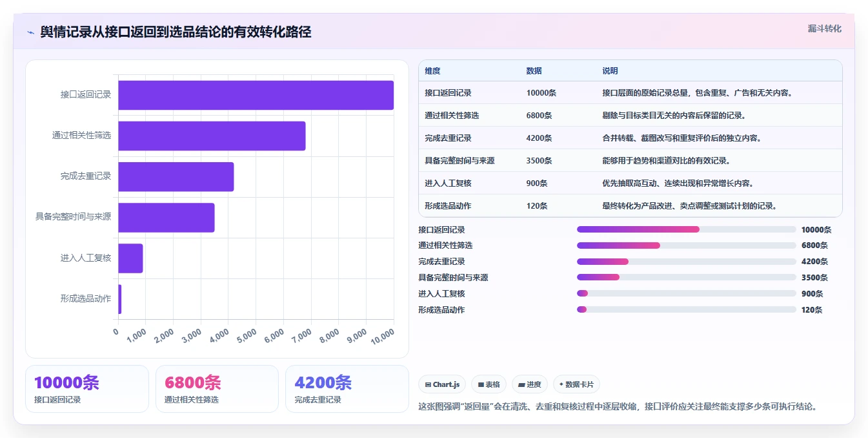Image resolution: width=868 pixels, height=438 pixels.
Task: Click the 数据 table column header
Action: pos(534,71)
